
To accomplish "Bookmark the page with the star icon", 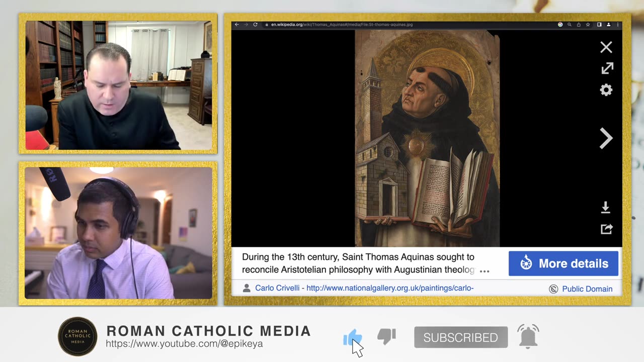I will pyautogui.click(x=588, y=25).
